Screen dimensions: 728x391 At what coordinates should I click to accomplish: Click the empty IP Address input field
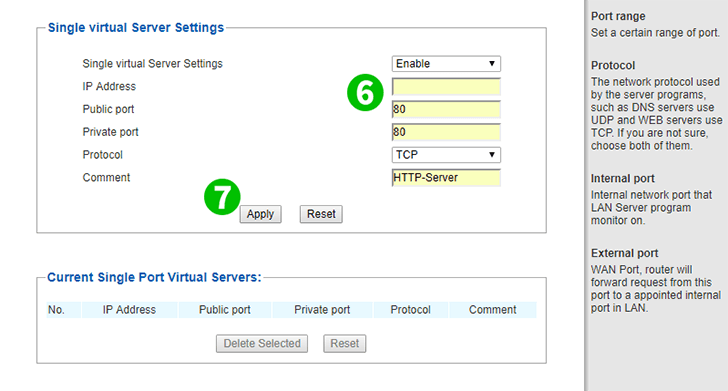(x=446, y=86)
